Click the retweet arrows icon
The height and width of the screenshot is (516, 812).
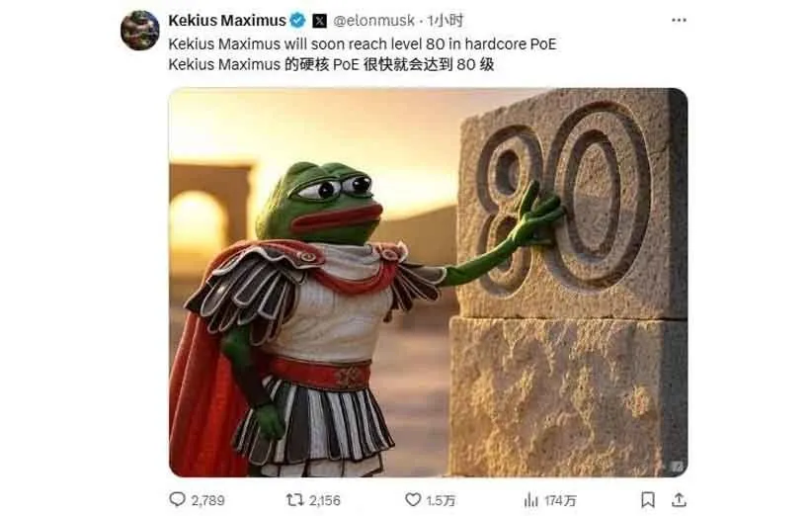pos(294,500)
